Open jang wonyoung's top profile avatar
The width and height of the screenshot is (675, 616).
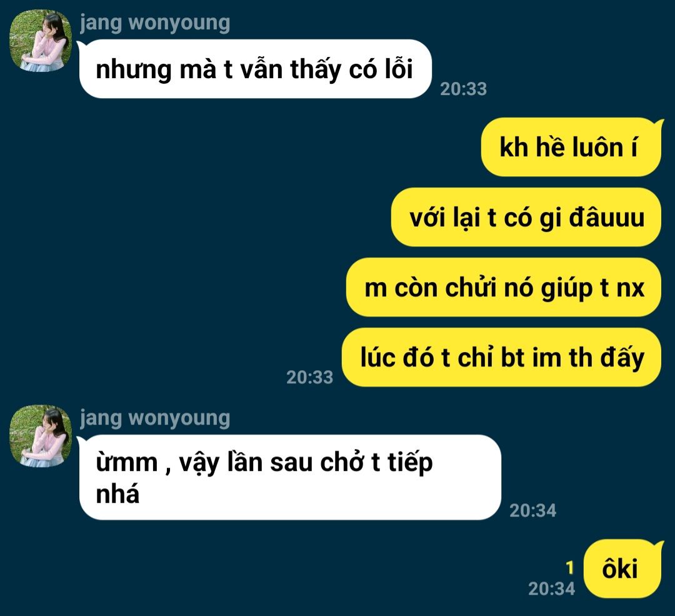pos(41,40)
